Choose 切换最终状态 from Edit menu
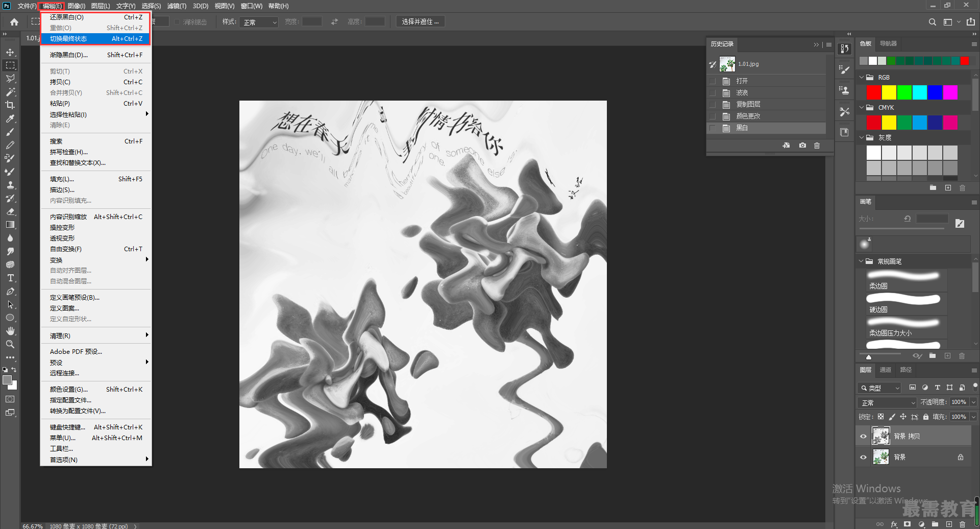The image size is (980, 529). [96, 39]
